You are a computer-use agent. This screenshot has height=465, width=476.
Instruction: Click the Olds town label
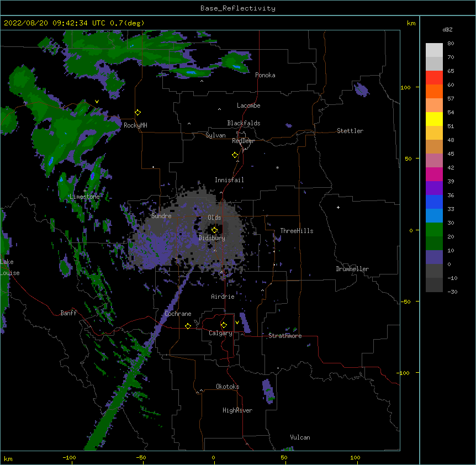[x=214, y=218]
